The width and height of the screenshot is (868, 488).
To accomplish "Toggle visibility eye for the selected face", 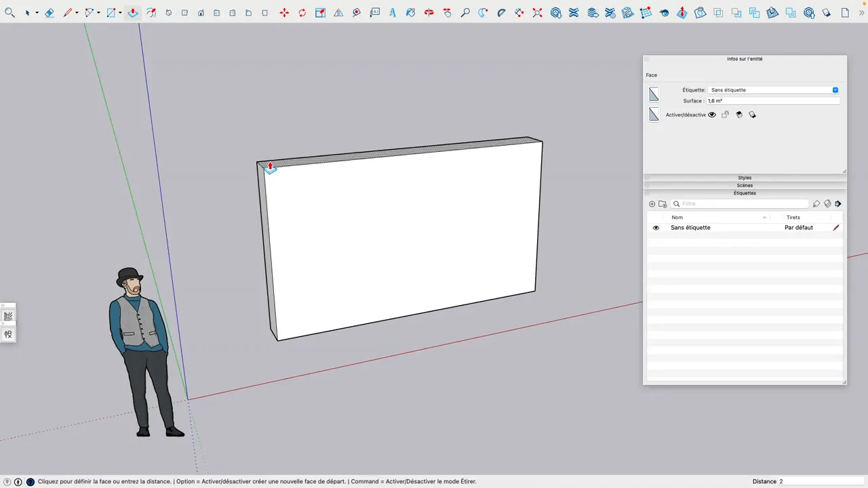I will click(x=711, y=115).
